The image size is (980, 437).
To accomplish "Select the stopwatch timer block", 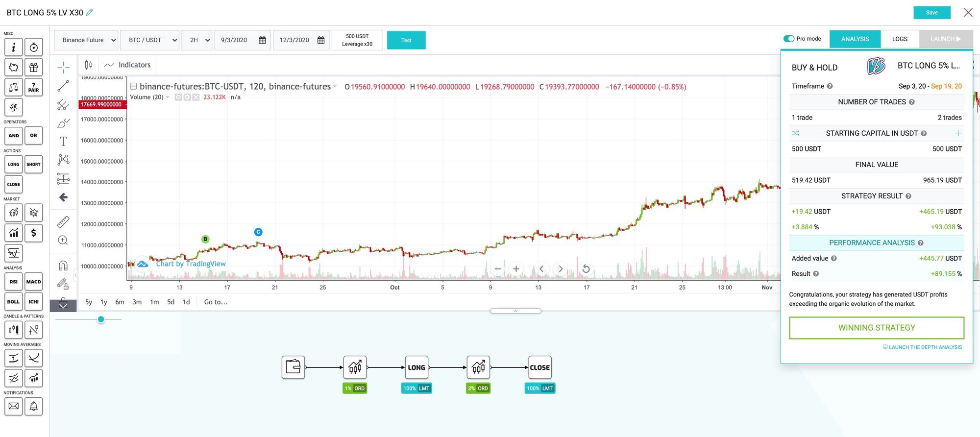I will pyautogui.click(x=34, y=47).
